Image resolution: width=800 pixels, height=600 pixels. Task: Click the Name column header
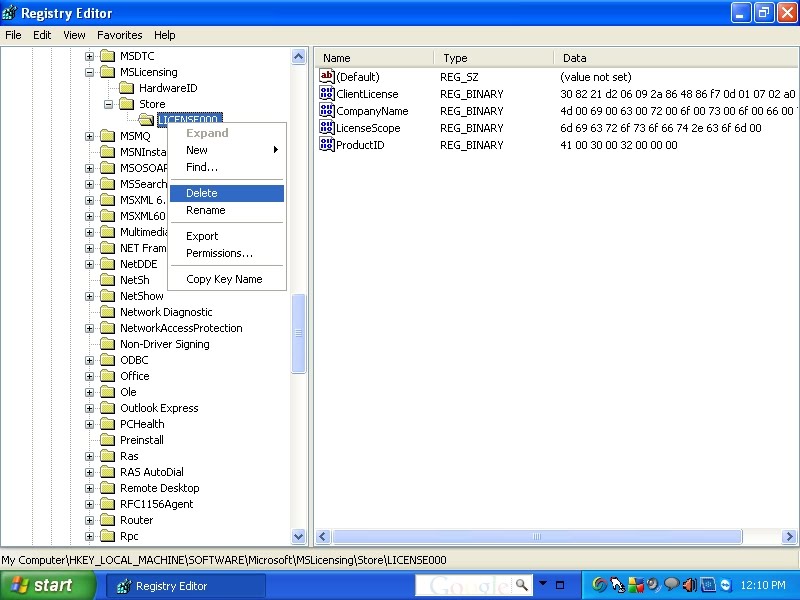tap(374, 58)
